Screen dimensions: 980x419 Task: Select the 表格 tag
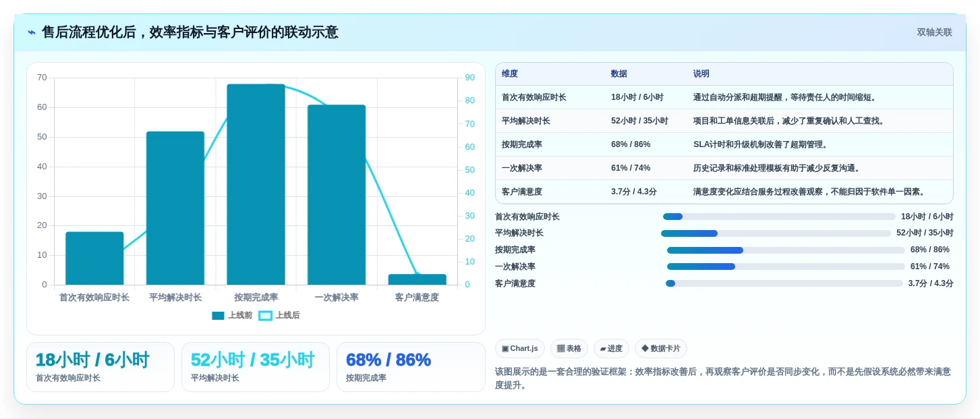point(569,348)
